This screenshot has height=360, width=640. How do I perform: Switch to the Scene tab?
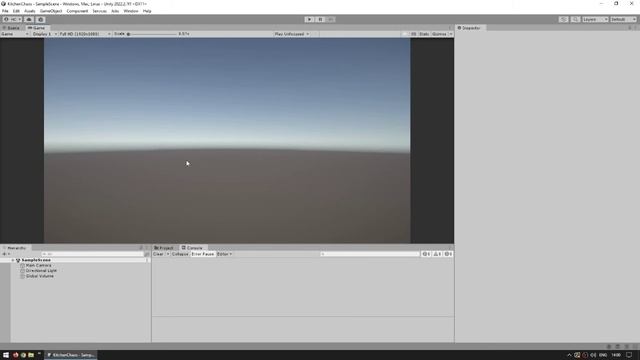[11, 28]
